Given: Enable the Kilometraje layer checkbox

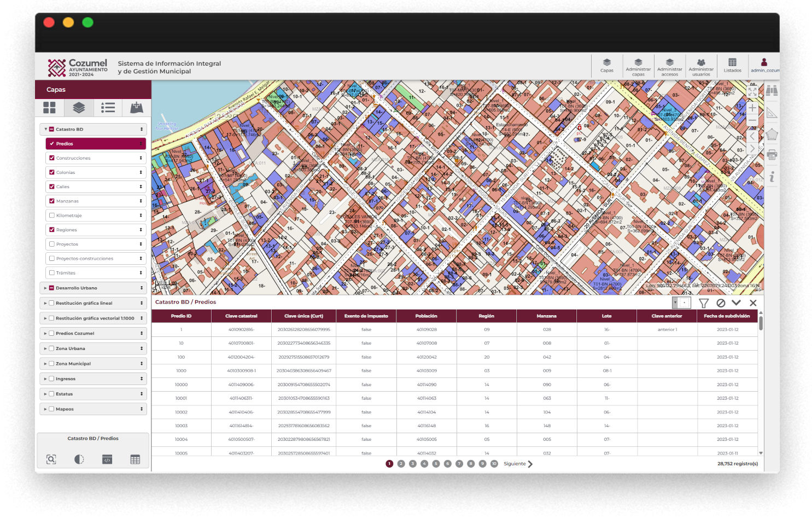Looking at the screenshot, I should coord(52,216).
